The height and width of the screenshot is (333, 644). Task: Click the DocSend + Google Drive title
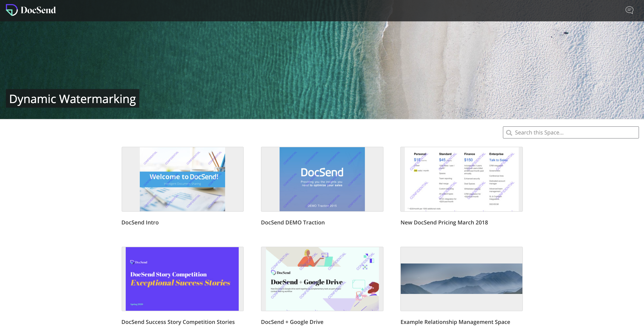coord(292,322)
